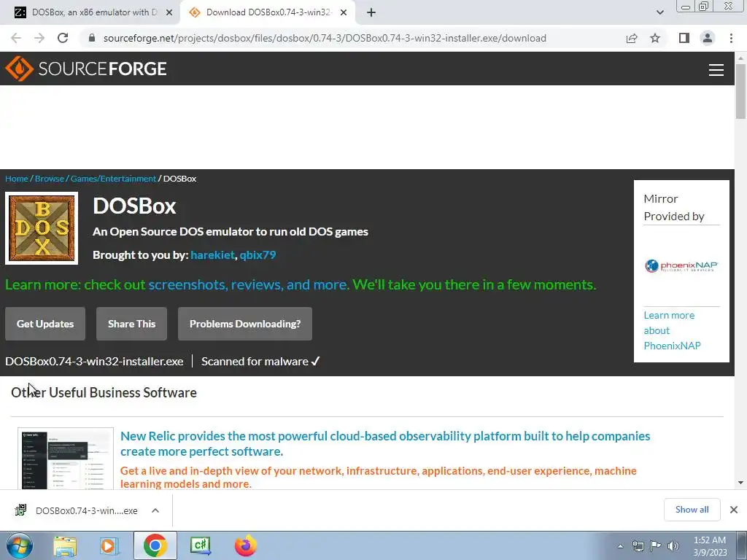
Task: Click the page vertical scrollbar thumb
Action: pyautogui.click(x=740, y=90)
